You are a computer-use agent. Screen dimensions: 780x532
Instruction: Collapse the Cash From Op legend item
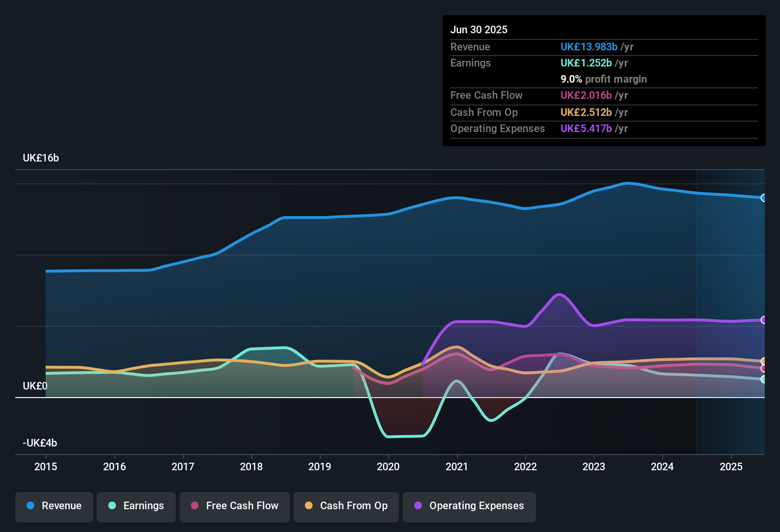pos(346,506)
